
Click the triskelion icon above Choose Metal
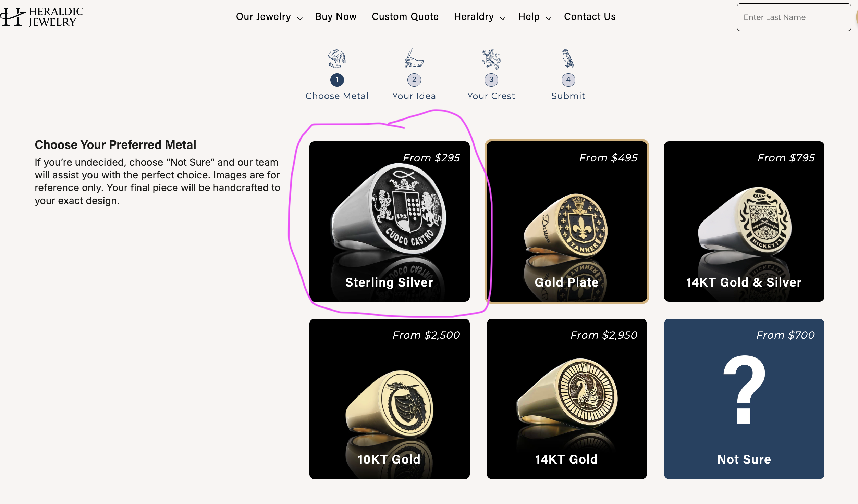point(337,59)
